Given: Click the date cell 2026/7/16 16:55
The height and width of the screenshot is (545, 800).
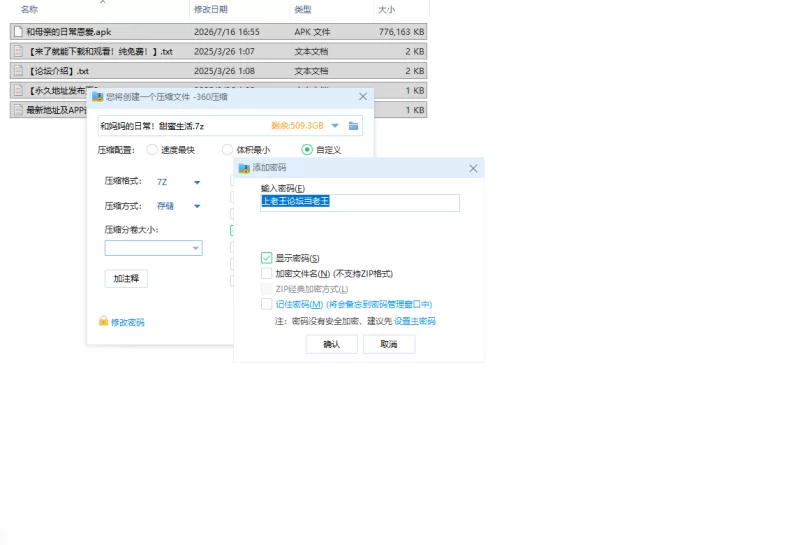Looking at the screenshot, I should pyautogui.click(x=227, y=32).
